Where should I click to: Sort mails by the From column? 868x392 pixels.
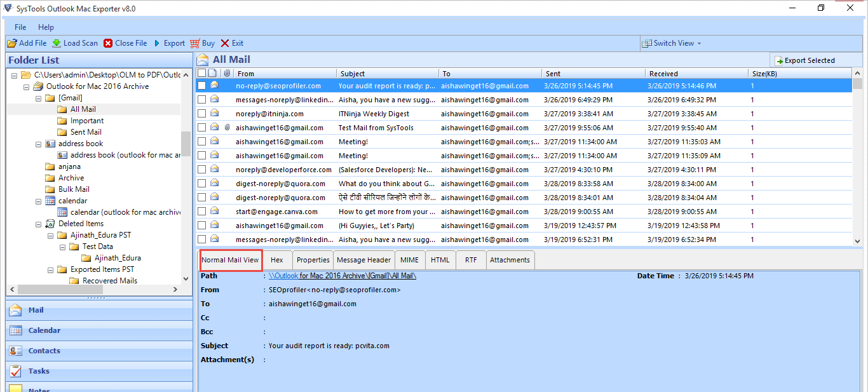click(x=285, y=74)
